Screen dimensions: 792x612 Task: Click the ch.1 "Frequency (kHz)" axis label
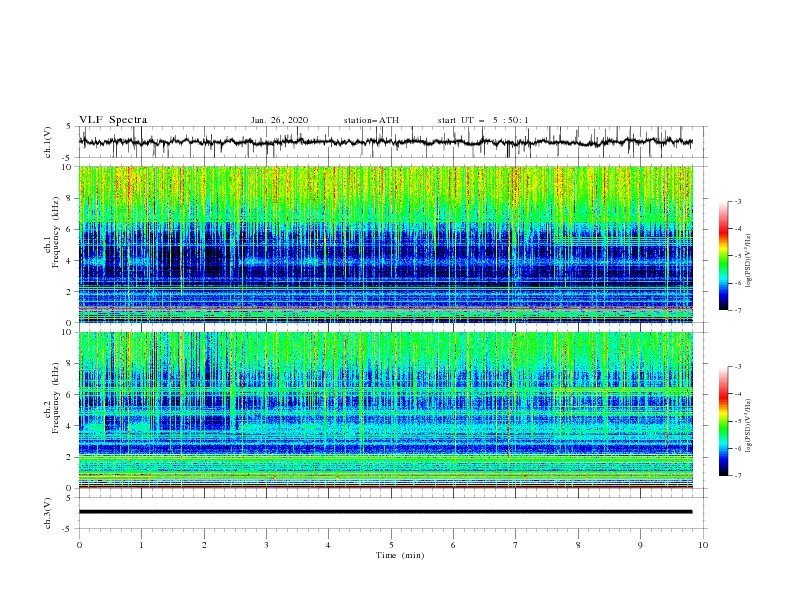pyautogui.click(x=56, y=233)
